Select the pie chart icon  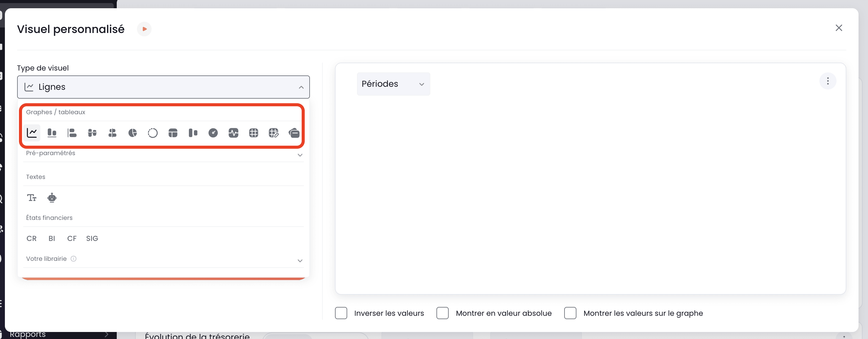[x=133, y=133]
